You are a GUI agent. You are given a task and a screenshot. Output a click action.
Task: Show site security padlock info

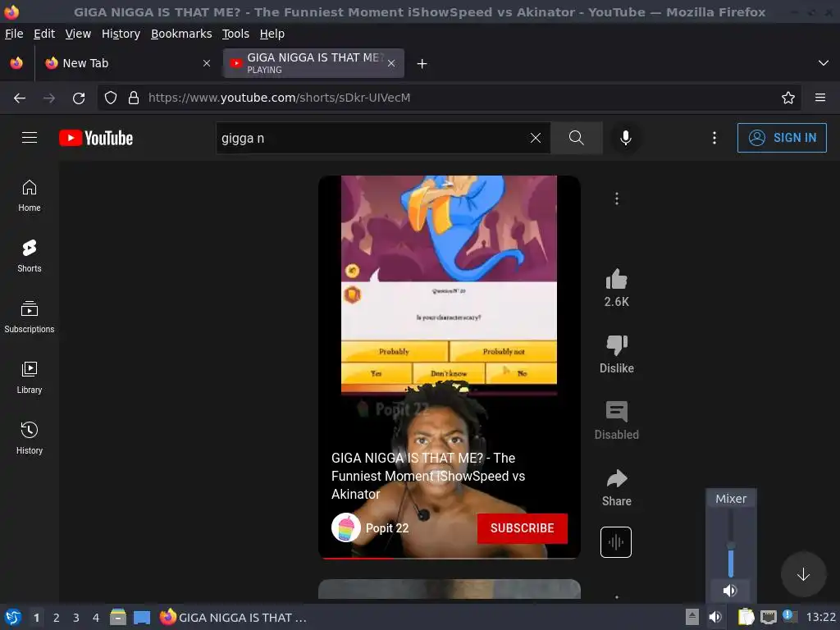tap(134, 98)
